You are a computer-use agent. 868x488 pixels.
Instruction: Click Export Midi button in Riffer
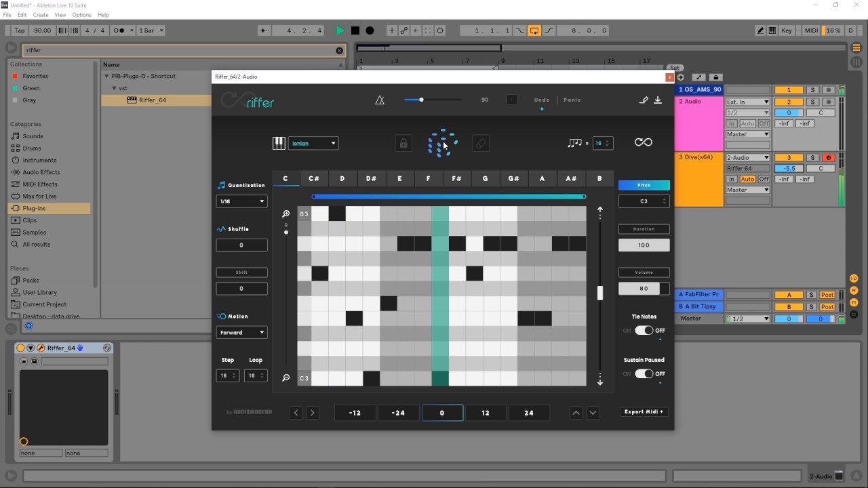pos(644,411)
